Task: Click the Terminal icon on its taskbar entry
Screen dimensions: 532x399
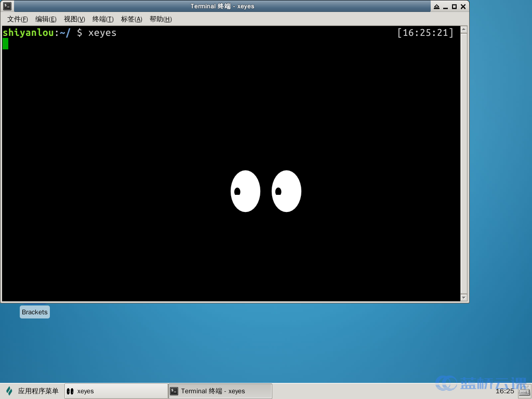Action: 173,390
